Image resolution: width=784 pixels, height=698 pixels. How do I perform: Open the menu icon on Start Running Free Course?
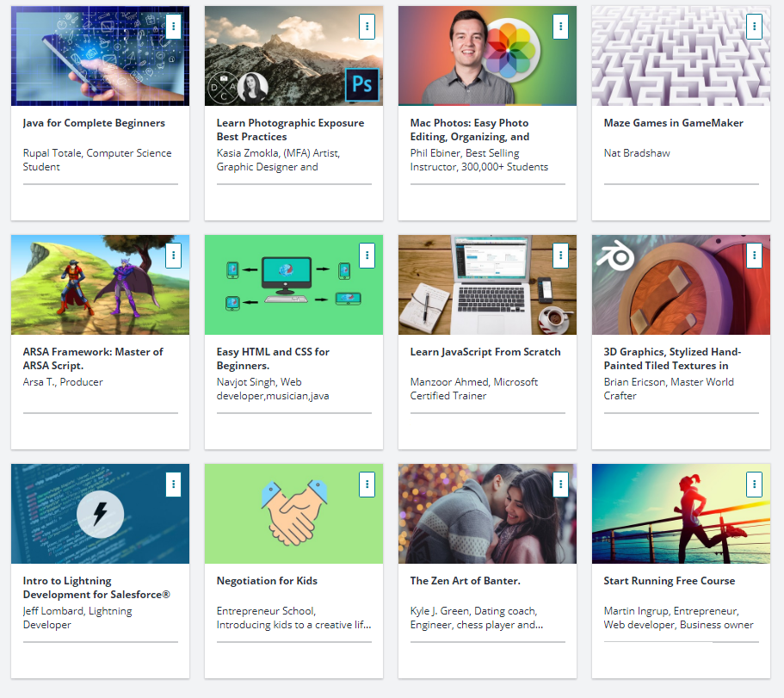[754, 484]
